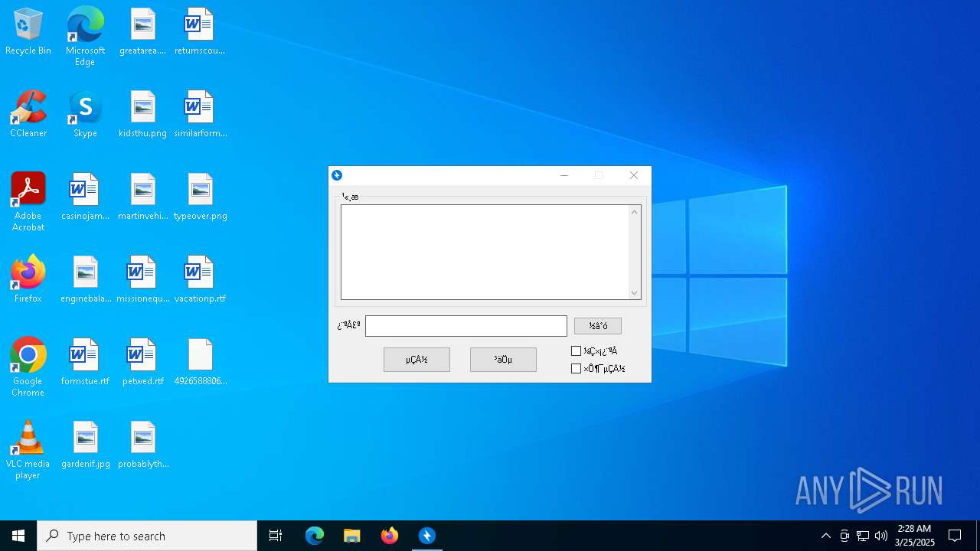The height and width of the screenshot is (551, 980).
Task: Click the running blue app taskbar icon
Action: pyautogui.click(x=427, y=536)
